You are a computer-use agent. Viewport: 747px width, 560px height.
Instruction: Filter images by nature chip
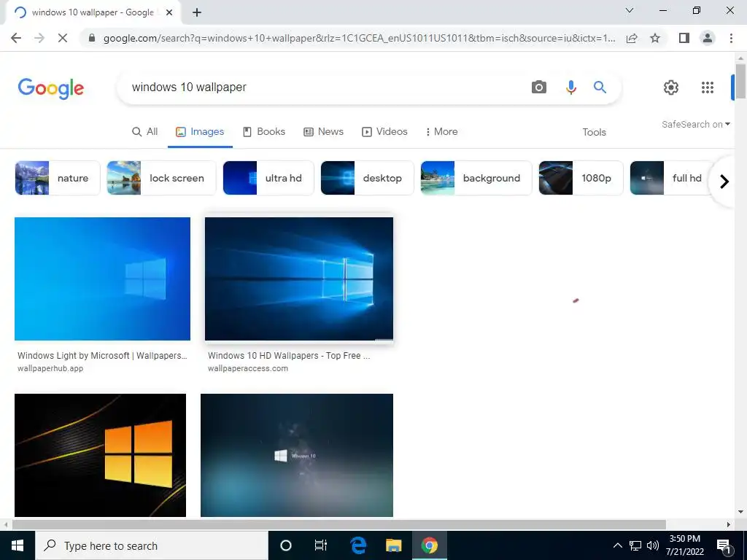tap(57, 178)
